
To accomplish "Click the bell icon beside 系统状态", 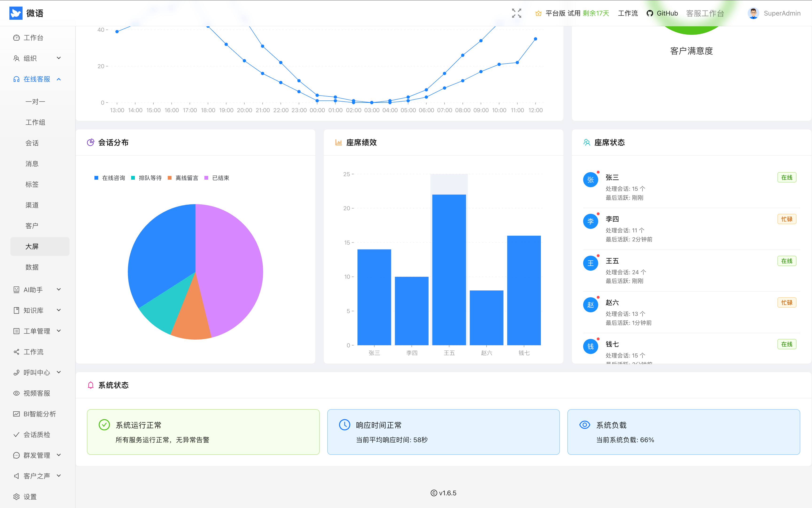I will (90, 385).
